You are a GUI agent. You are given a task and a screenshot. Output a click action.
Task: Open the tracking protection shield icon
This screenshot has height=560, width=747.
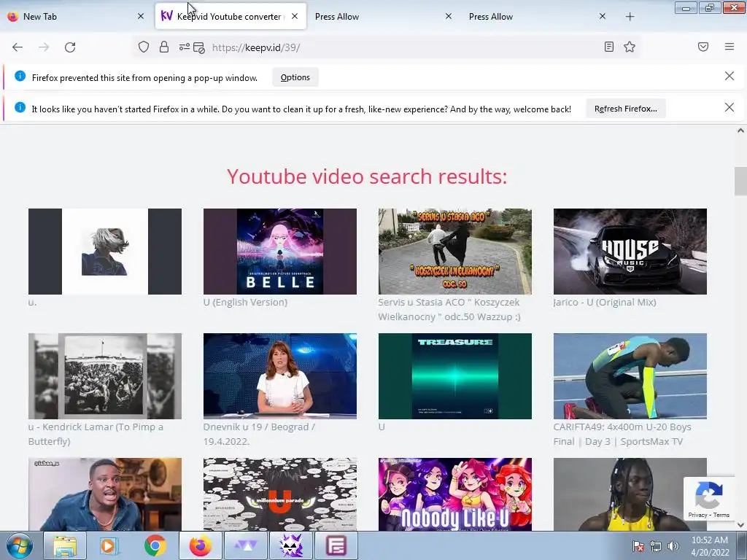point(144,47)
